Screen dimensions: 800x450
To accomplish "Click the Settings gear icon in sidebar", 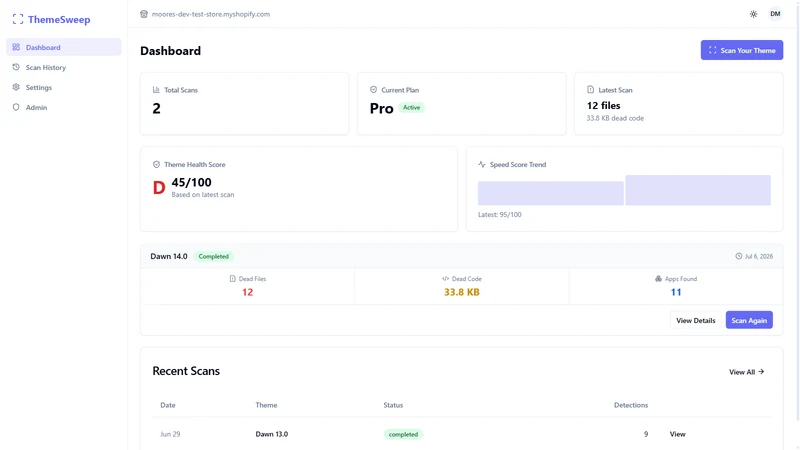I will (16, 87).
